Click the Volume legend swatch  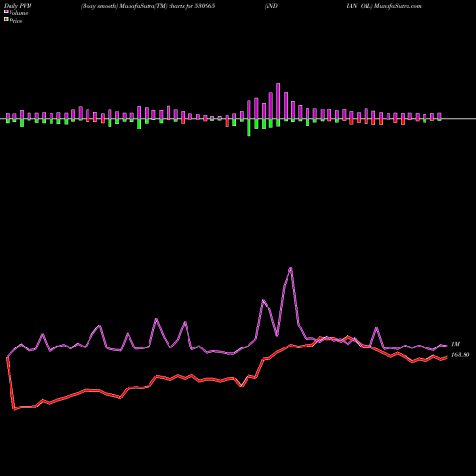click(x=6, y=12)
